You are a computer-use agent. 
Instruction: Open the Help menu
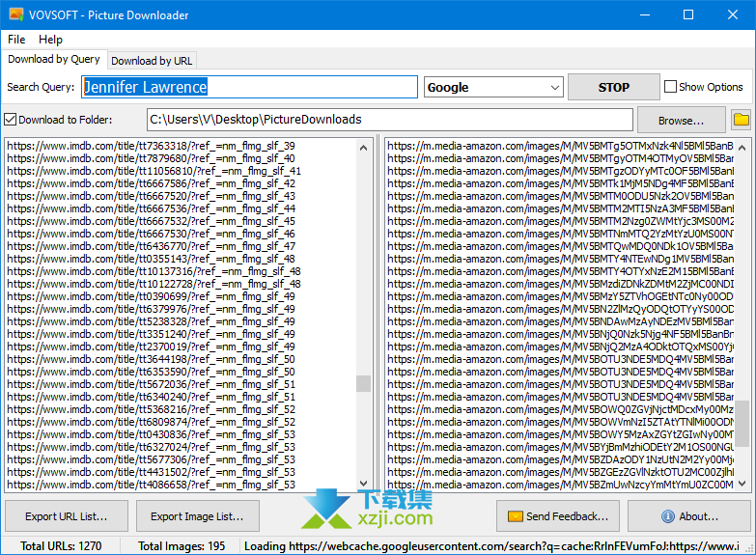pos(50,39)
